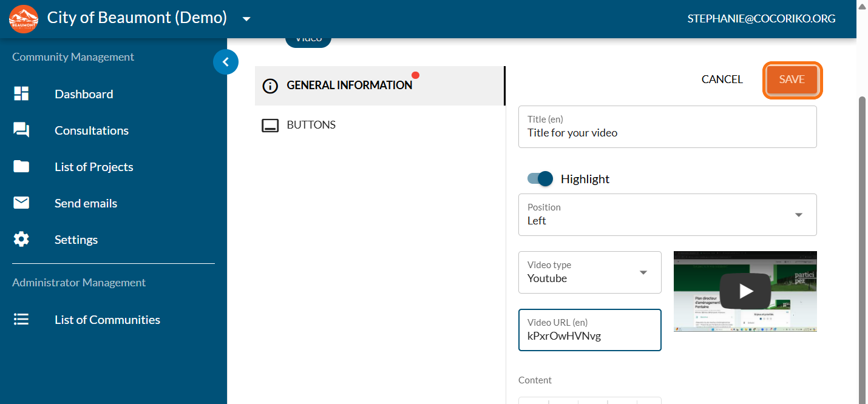Screen dimensions: 868x404
Task: Click the Beaumont logo icon
Action: click(24, 19)
